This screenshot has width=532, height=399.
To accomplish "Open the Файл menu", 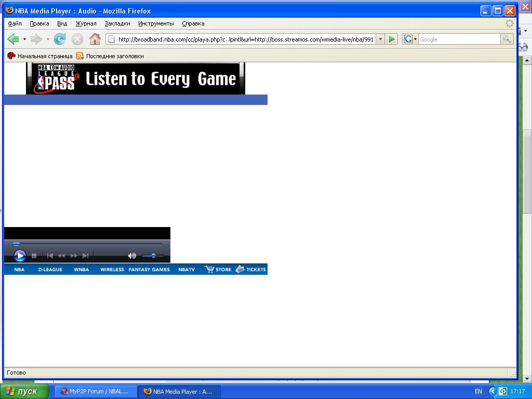I will tap(15, 23).
